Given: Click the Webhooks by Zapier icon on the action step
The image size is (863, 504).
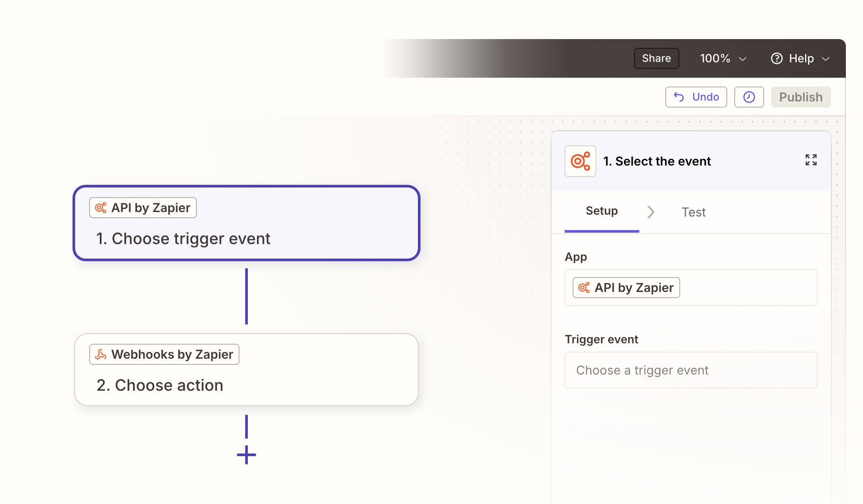Looking at the screenshot, I should point(102,354).
